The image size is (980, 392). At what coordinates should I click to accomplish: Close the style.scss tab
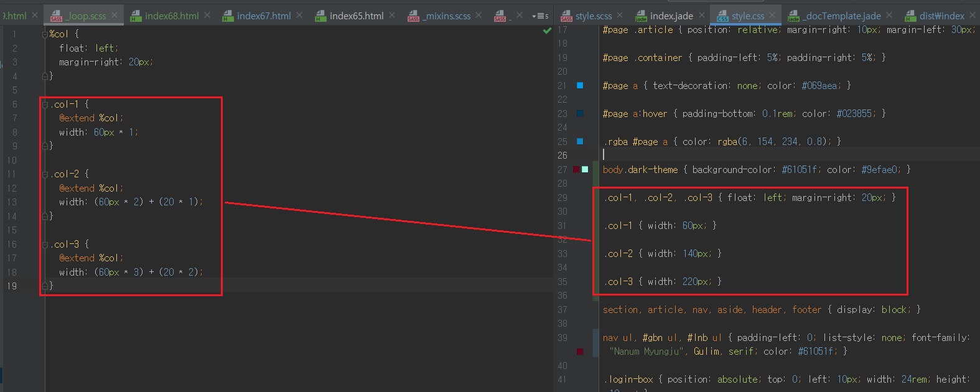tap(620, 16)
